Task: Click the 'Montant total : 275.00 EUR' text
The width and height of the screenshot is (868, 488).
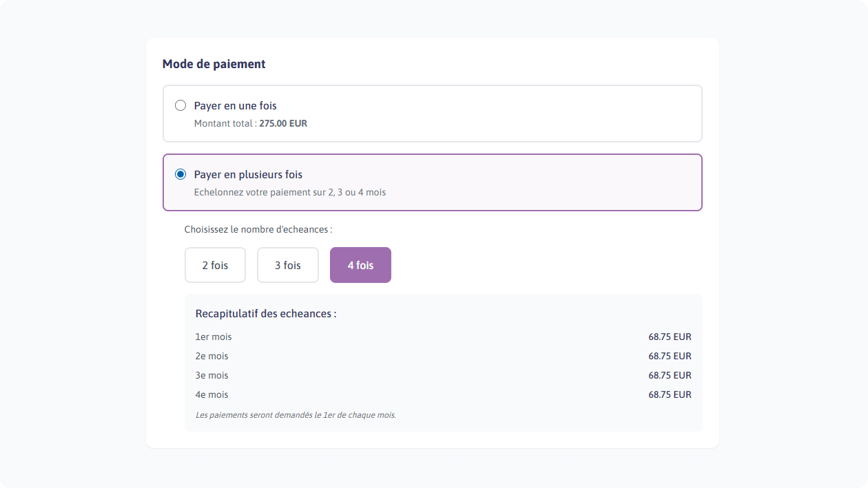Action: 251,124
